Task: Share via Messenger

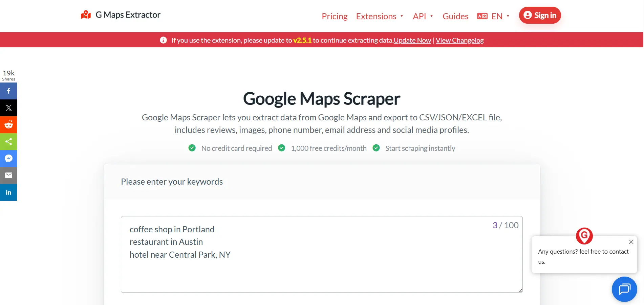Action: coord(8,159)
